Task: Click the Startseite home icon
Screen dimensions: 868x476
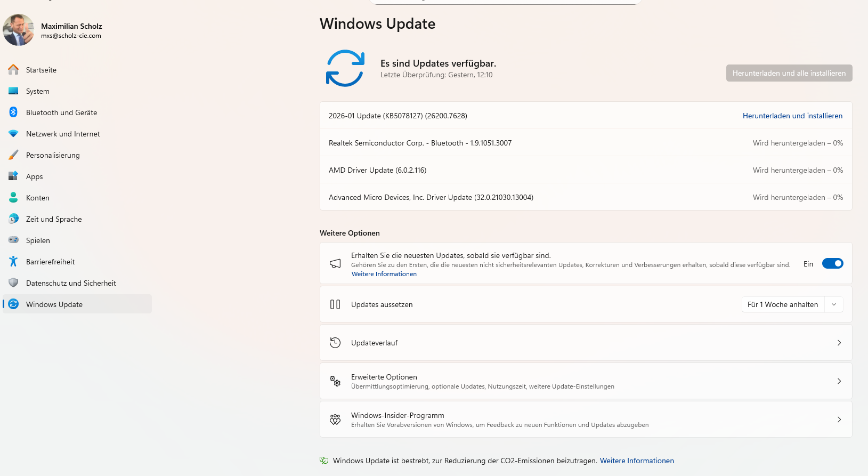Action: click(13, 69)
